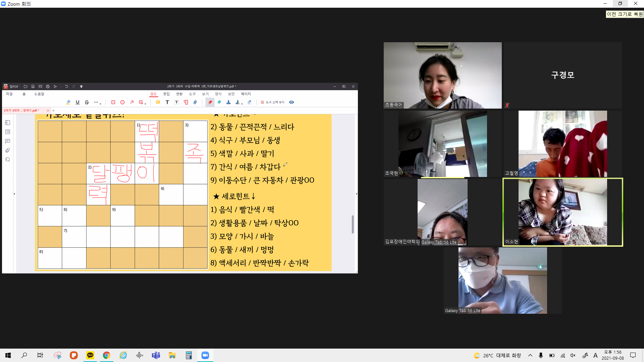This screenshot has width=644, height=362.
Task: Click the print icon in ALPDF title bar
Action: tap(48, 86)
